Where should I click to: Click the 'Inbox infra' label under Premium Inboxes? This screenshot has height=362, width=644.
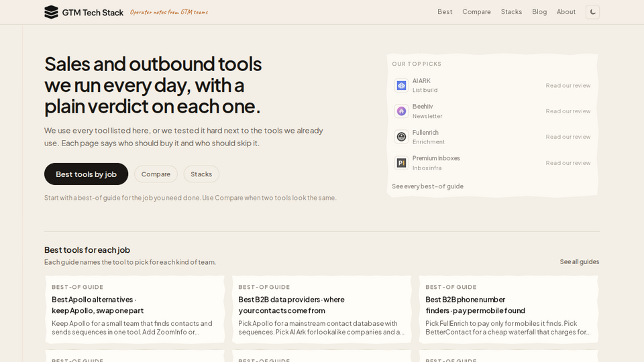[427, 168]
